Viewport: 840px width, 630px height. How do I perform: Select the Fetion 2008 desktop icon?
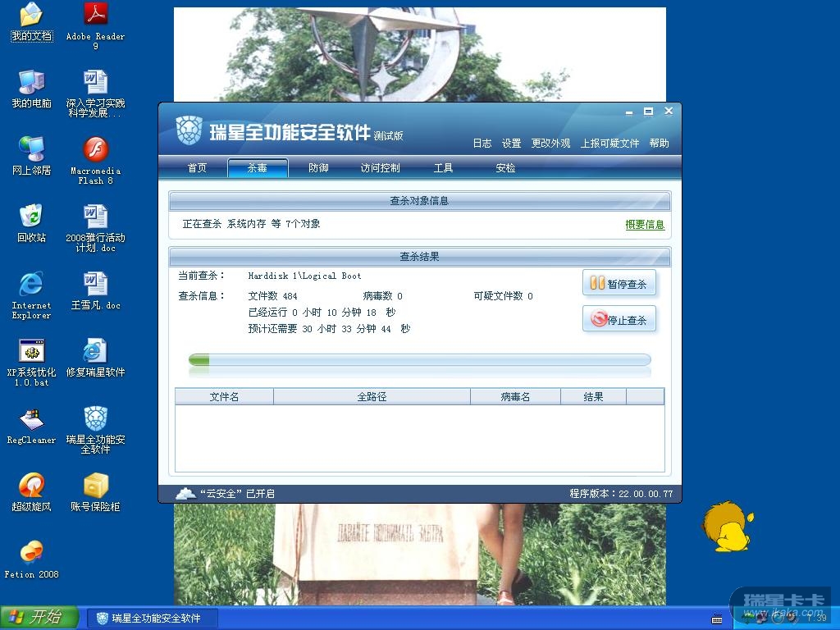(x=32, y=559)
